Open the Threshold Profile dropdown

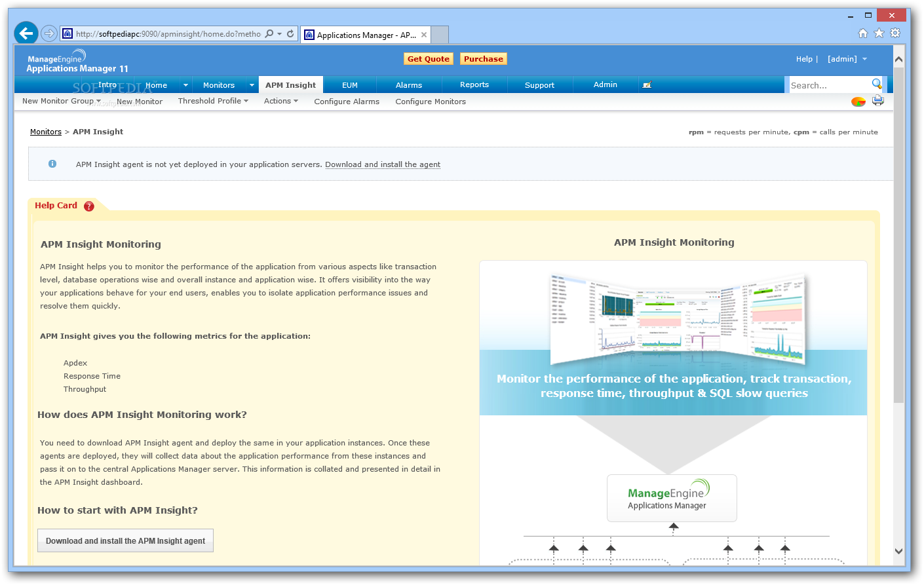pyautogui.click(x=213, y=101)
